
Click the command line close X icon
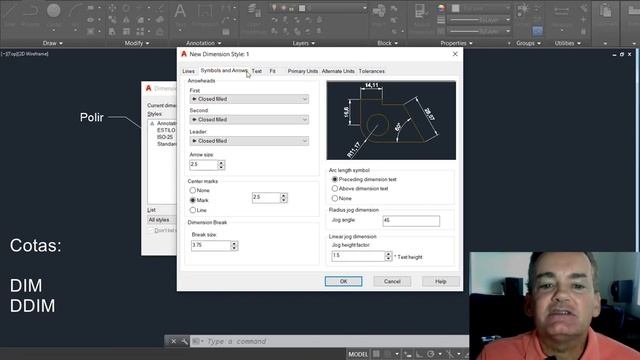[x=173, y=341]
